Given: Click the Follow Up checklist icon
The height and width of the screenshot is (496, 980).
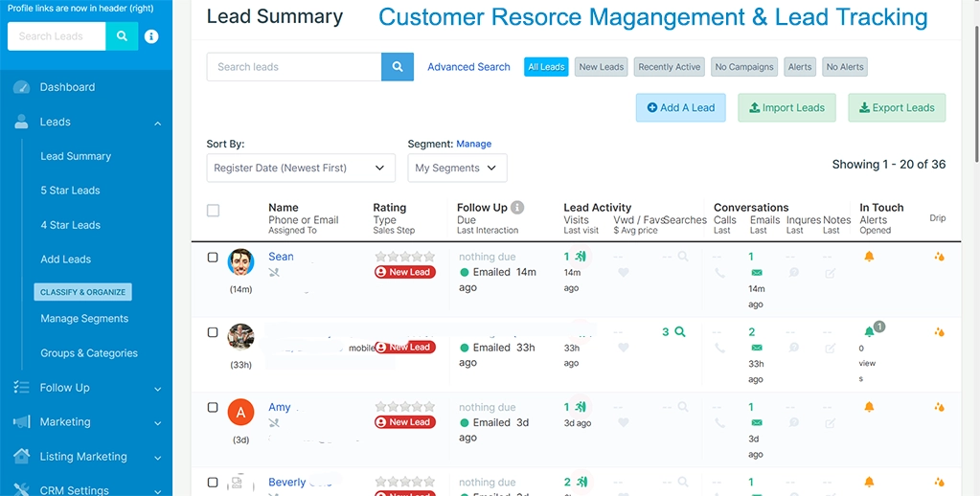Looking at the screenshot, I should (21, 387).
